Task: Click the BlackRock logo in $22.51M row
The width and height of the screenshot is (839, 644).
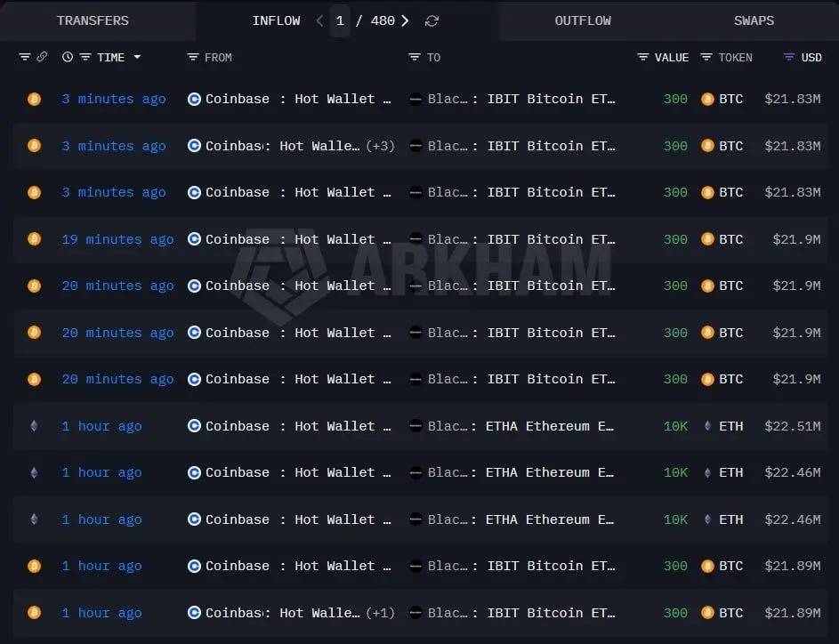Action: tap(415, 426)
